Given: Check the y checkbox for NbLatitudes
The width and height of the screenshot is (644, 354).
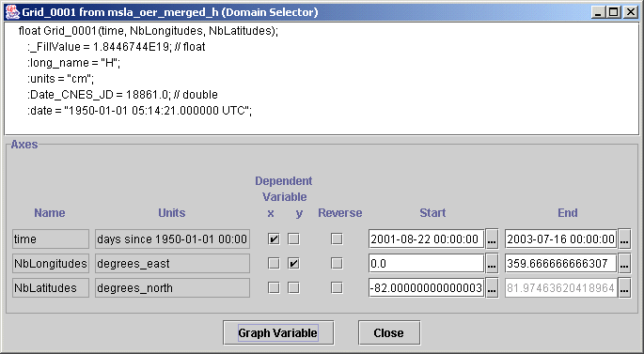Looking at the screenshot, I should click(x=293, y=288).
